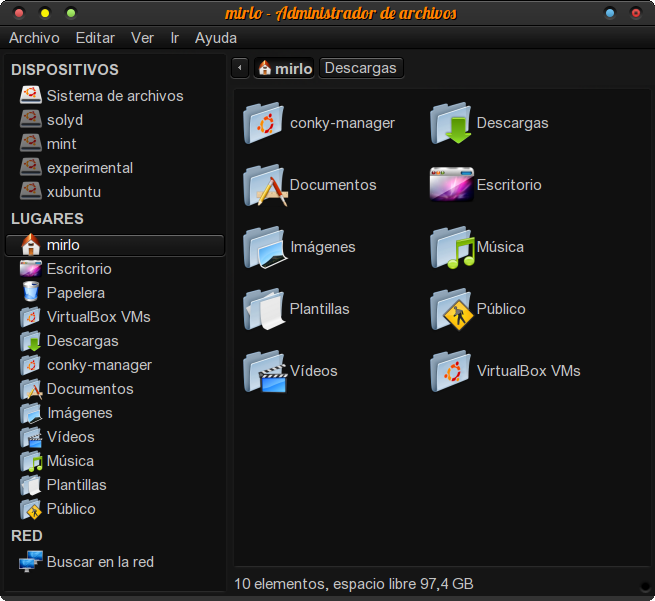
Task: Open the Archivo menu
Action: [34, 38]
